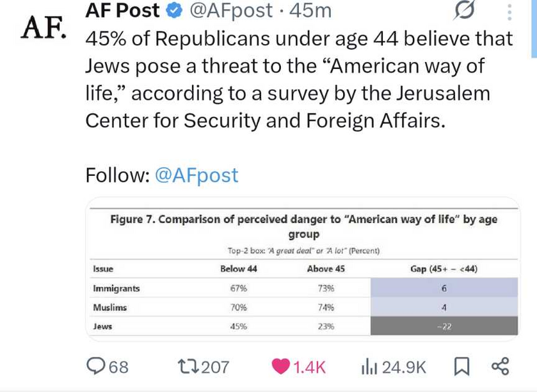This screenshot has height=392, width=537.
Task: Open the 45m timestamp link
Action: (x=310, y=11)
